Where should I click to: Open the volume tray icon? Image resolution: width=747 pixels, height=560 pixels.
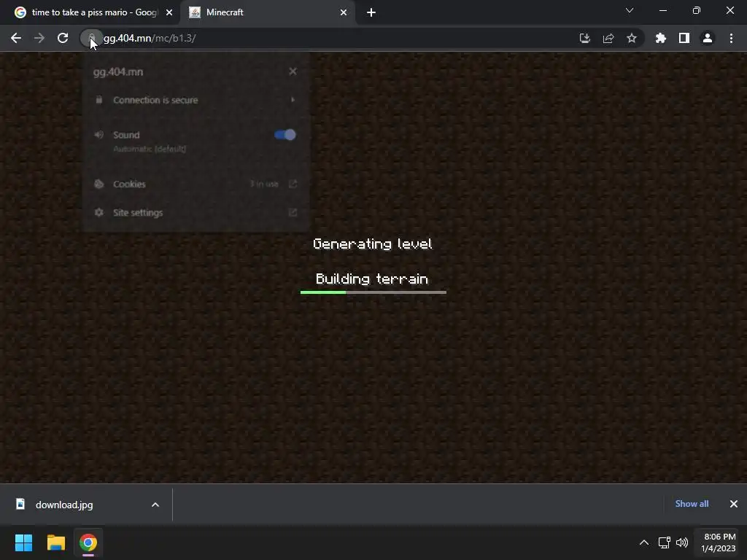point(682,542)
